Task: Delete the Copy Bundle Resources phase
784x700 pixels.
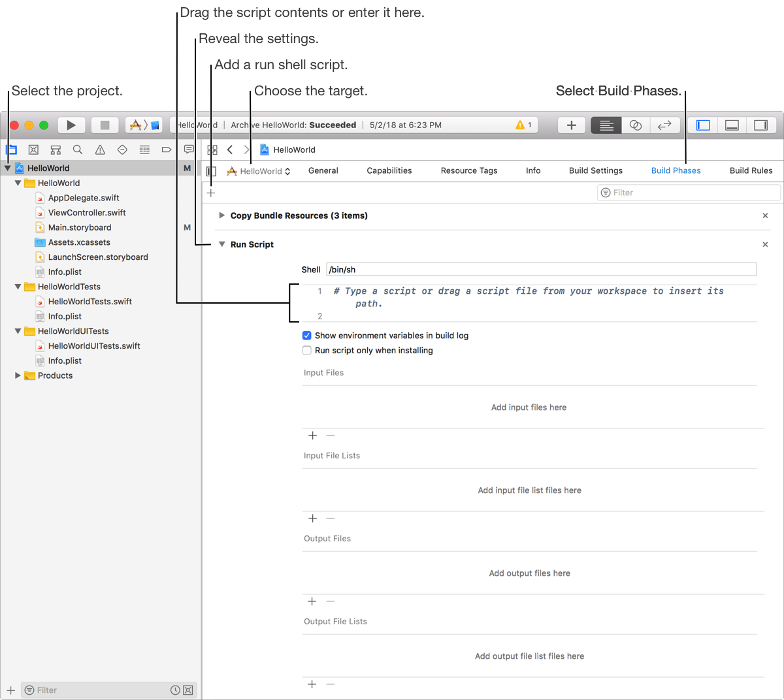Action: point(765,215)
